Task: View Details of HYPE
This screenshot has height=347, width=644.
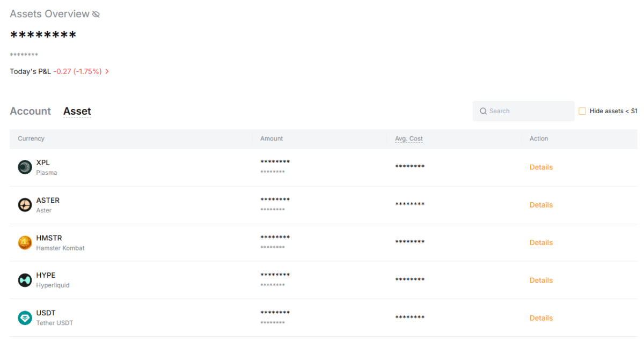Action: pyautogui.click(x=541, y=280)
